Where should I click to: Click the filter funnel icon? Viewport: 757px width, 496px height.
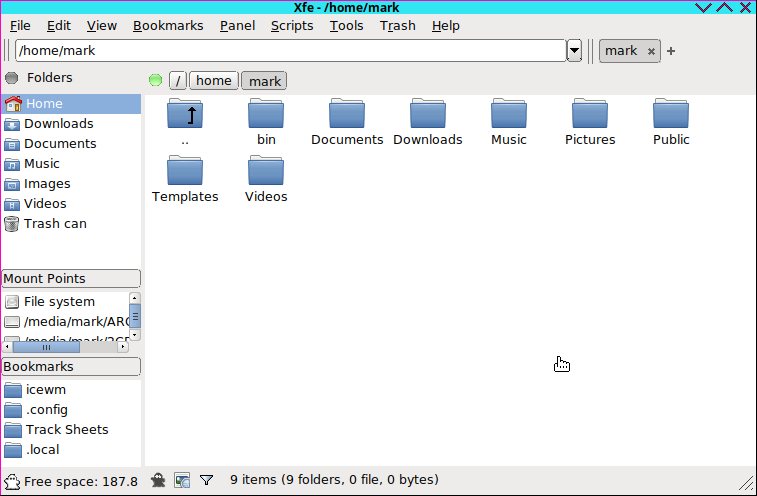(x=207, y=480)
